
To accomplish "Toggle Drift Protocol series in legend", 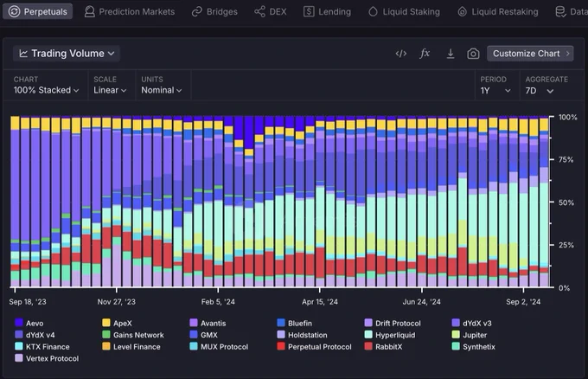I will 393,323.
